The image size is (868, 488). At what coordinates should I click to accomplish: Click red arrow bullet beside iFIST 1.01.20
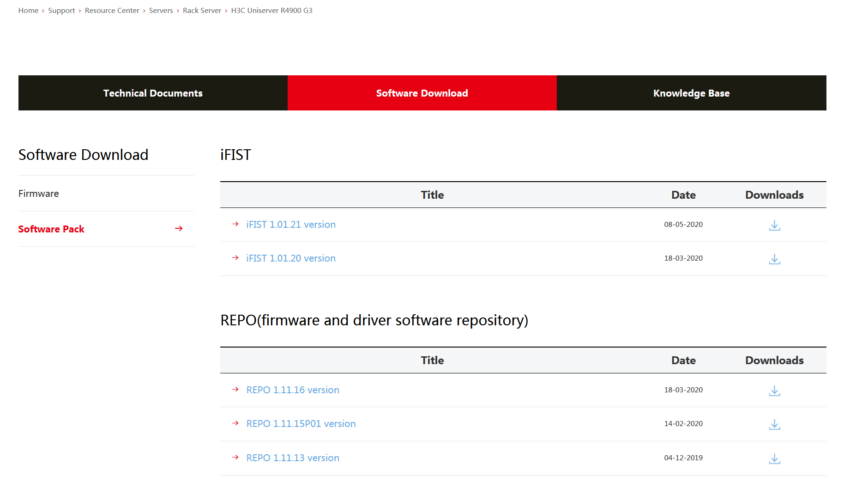[x=235, y=257]
